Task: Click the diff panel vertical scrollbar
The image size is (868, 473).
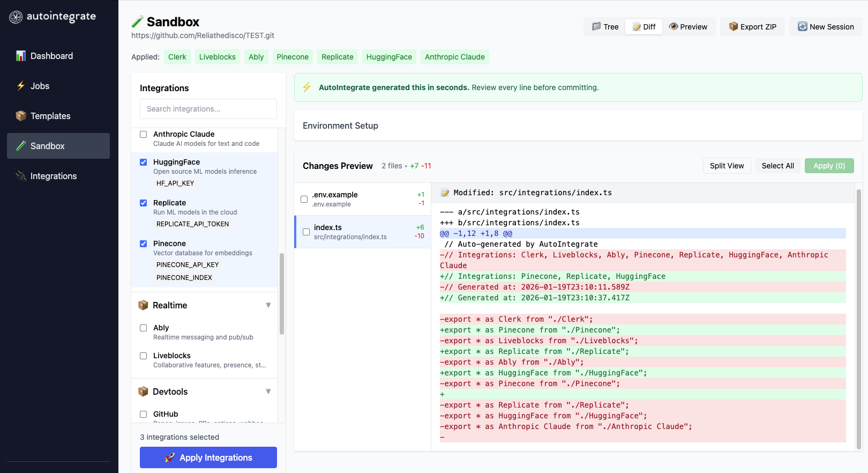Action: pos(859,319)
